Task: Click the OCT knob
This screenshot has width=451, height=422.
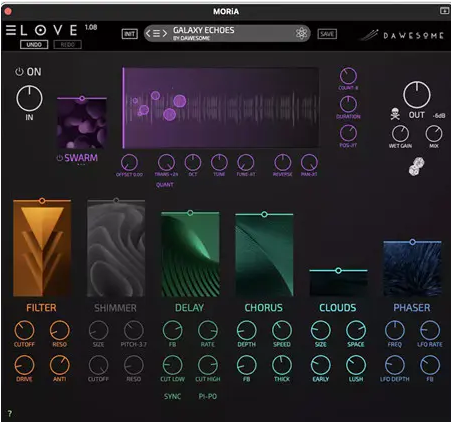Action: tap(193, 163)
